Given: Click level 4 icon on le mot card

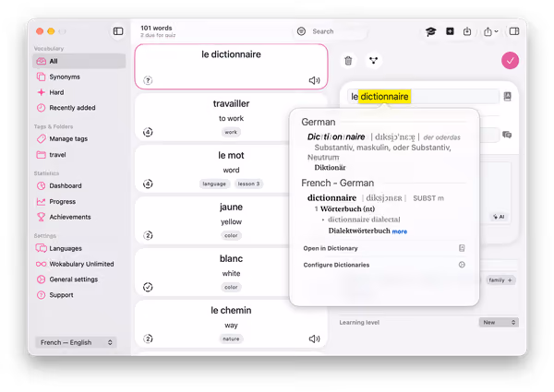Looking at the screenshot, I should coord(148,184).
